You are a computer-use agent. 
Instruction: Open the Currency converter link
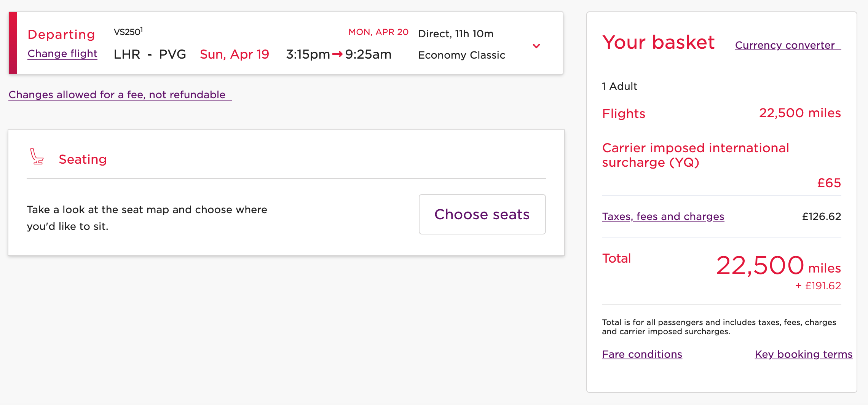[787, 45]
